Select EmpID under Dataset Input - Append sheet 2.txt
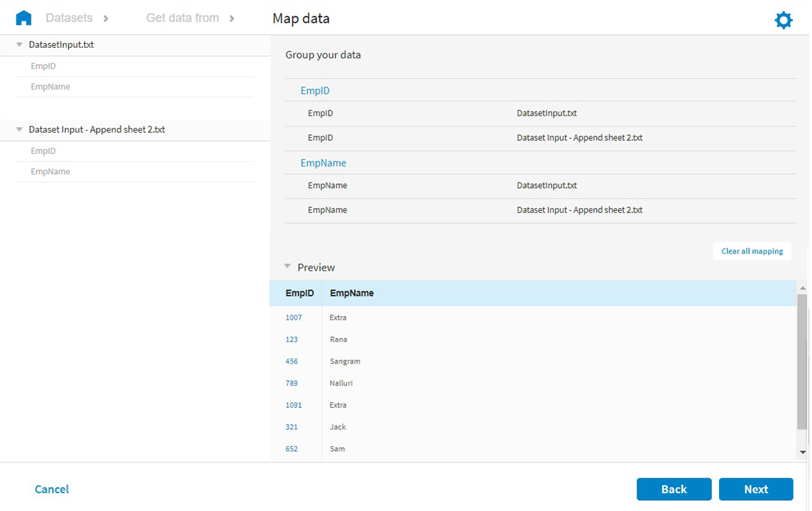Screen dimensions: 812x511 (43, 151)
